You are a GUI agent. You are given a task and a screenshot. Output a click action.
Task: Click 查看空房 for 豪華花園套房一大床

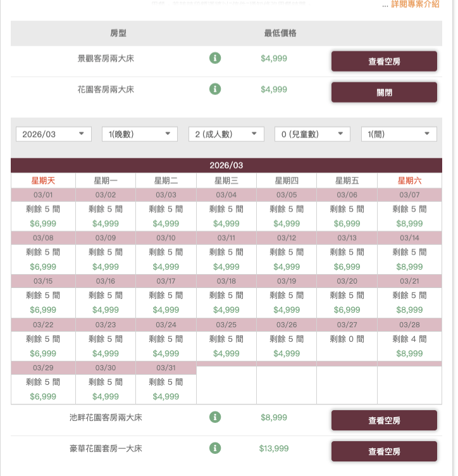pos(384,451)
